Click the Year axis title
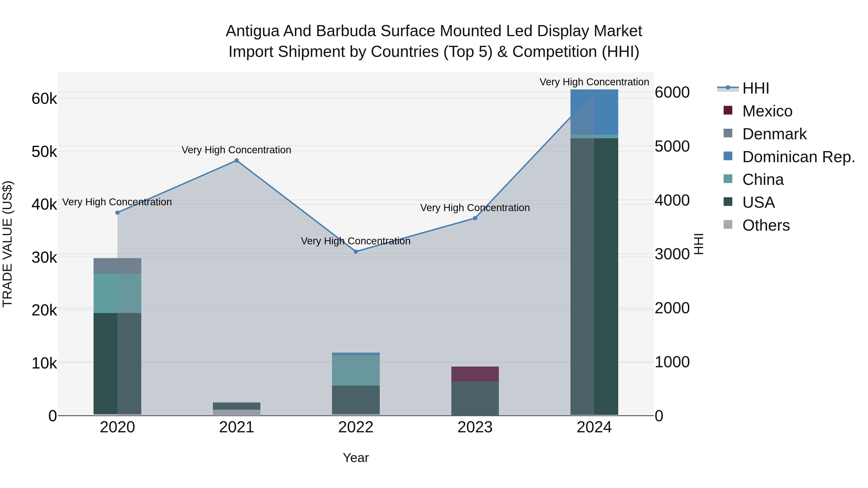This screenshot has height=488, width=868. coord(356,458)
